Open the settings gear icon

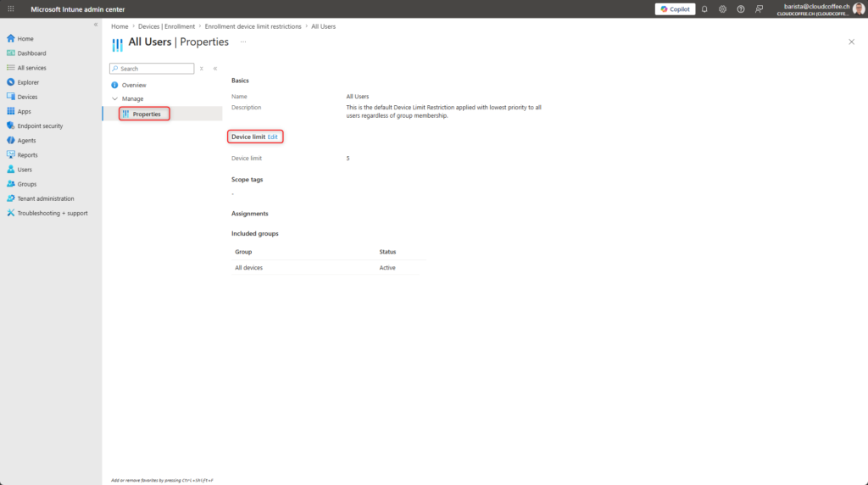pyautogui.click(x=722, y=8)
